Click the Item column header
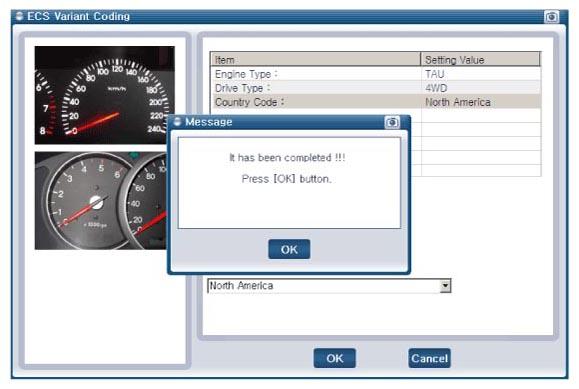This screenshot has width=579, height=389. (316, 59)
